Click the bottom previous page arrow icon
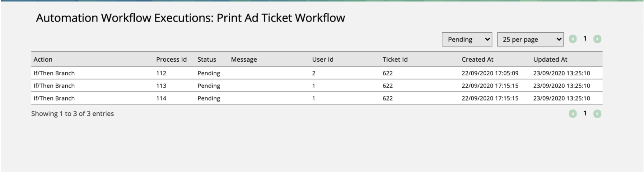 click(573, 114)
